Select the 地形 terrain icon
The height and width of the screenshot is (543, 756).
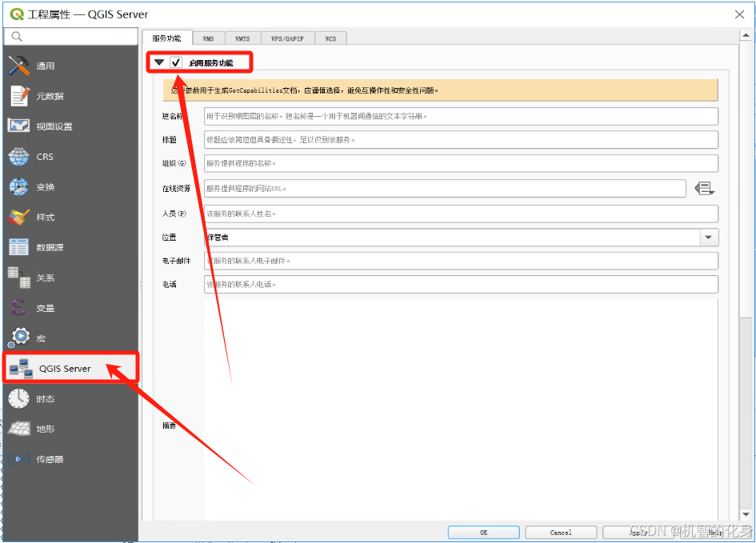click(x=19, y=429)
